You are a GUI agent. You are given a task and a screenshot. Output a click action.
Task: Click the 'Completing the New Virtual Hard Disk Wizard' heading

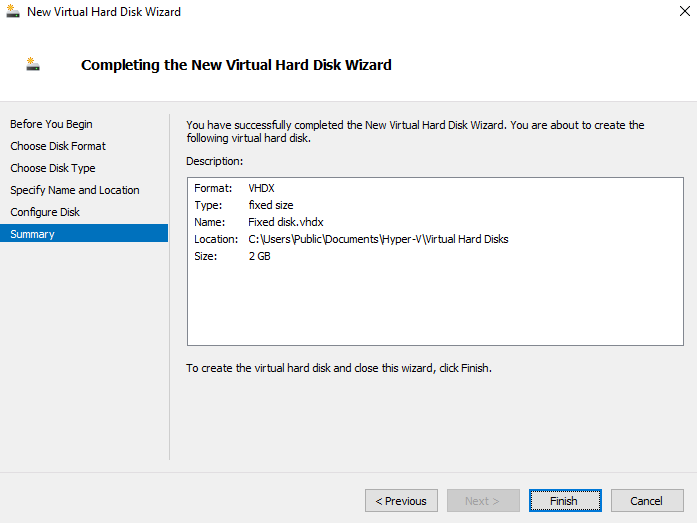coord(236,65)
